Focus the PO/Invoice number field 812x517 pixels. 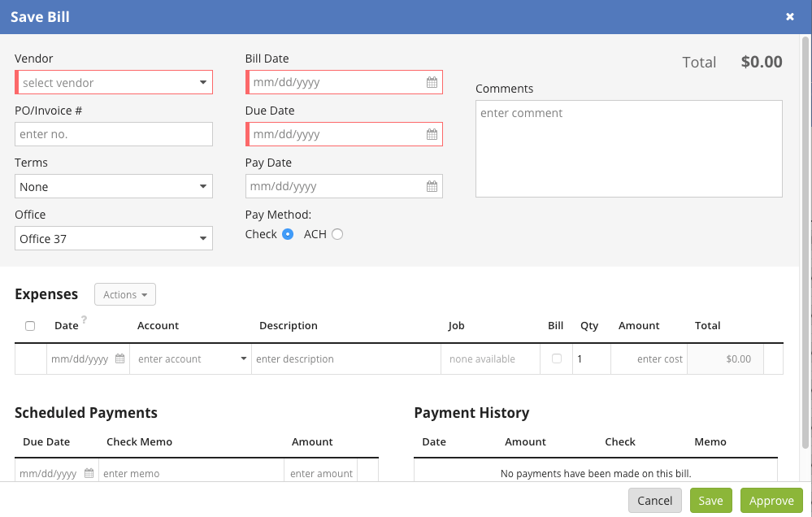pyautogui.click(x=114, y=134)
